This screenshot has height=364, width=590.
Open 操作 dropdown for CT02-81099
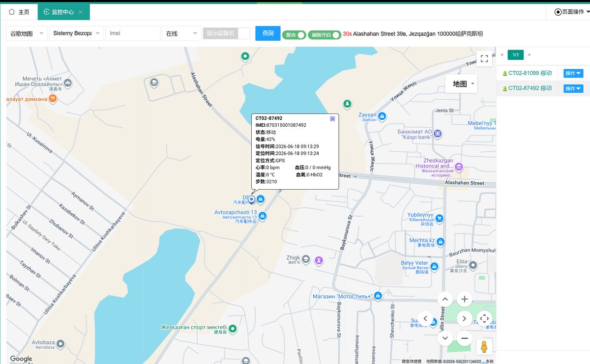click(573, 73)
